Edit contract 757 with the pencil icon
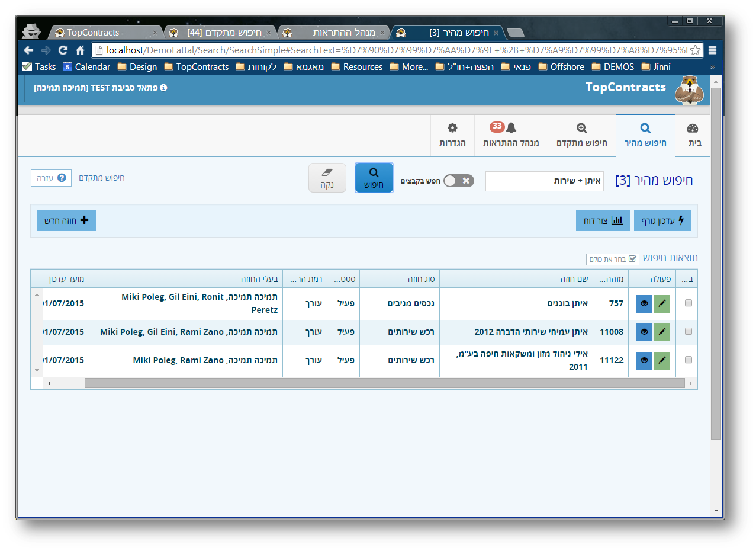 pyautogui.click(x=662, y=303)
